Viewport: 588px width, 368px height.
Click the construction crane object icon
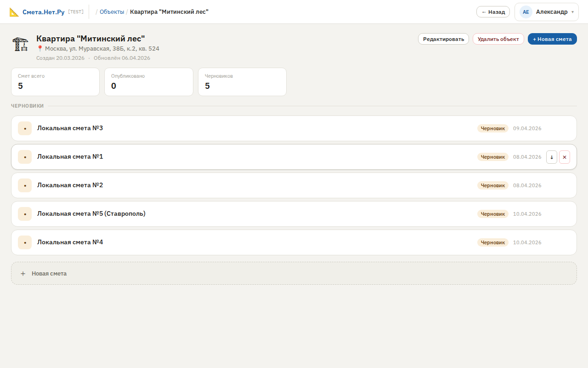click(x=20, y=44)
